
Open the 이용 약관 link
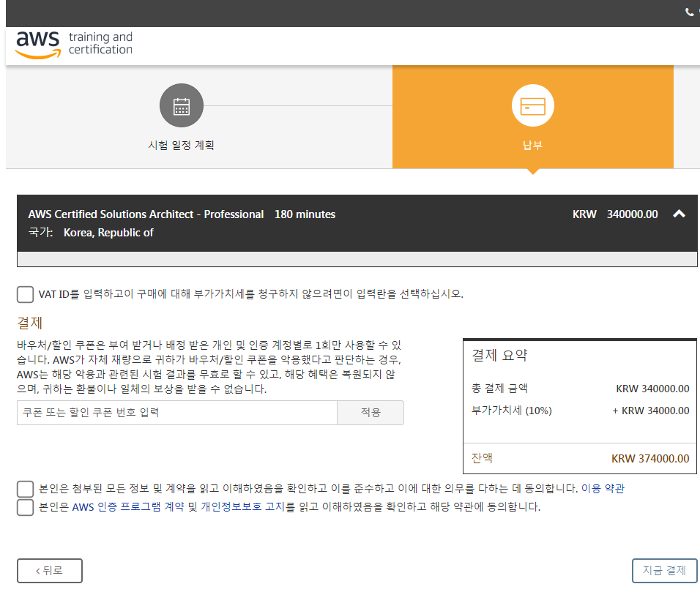coord(603,488)
